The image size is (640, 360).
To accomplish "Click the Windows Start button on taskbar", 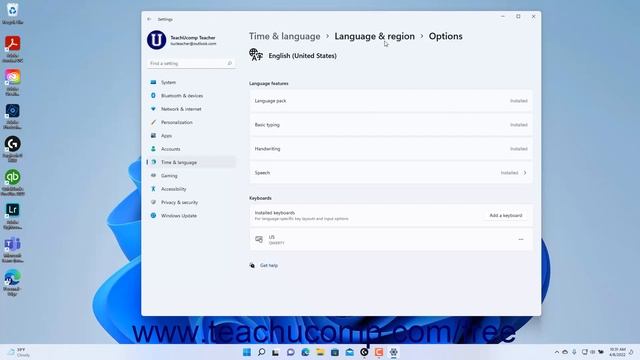I will pos(247,352).
